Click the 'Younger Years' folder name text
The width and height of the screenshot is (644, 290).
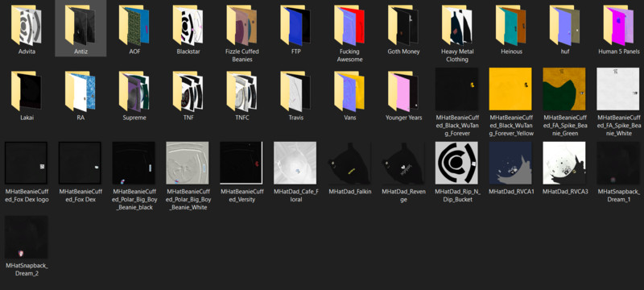[x=403, y=118]
